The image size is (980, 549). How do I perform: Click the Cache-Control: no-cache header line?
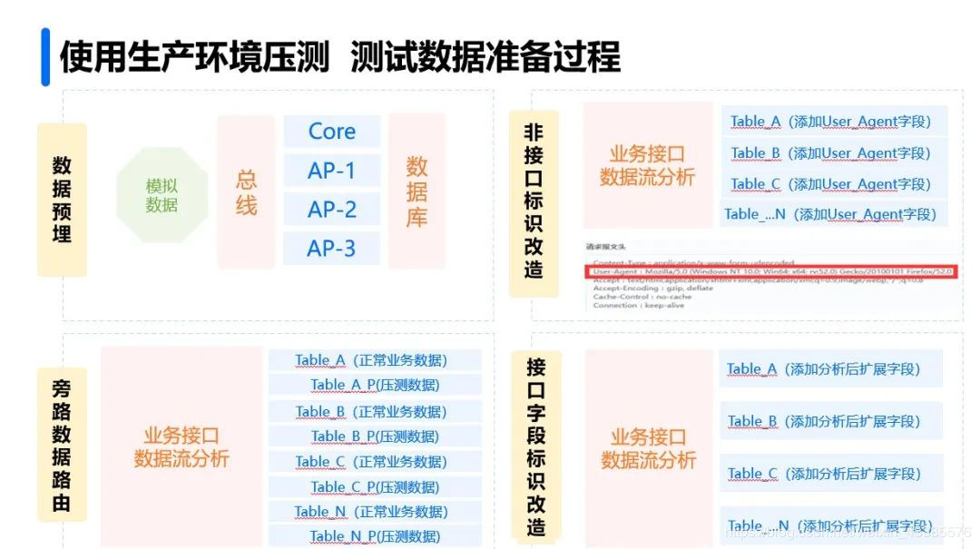point(642,297)
